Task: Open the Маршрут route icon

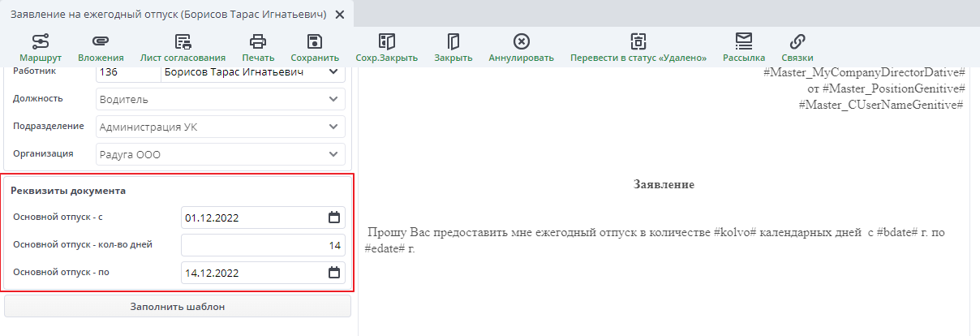Action: point(41,41)
